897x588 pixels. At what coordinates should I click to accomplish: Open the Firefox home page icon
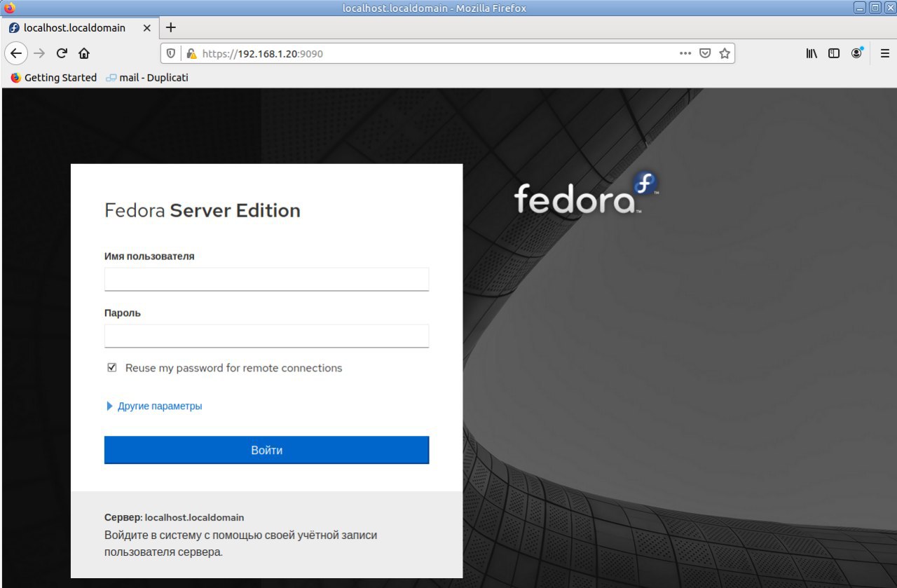coord(84,53)
